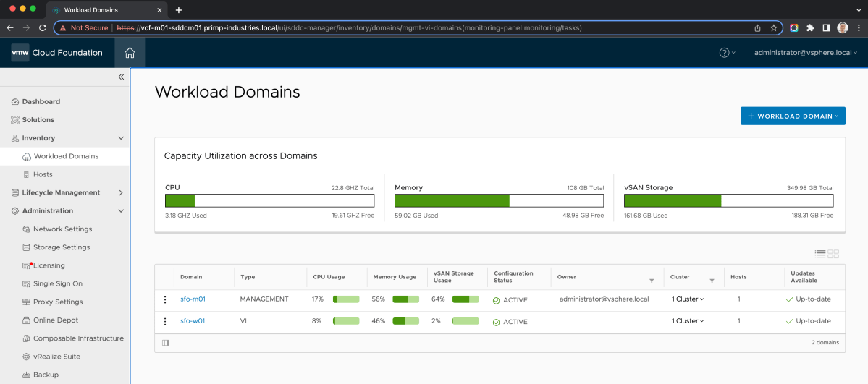
Task: Open Licensing in sidebar
Action: click(49, 265)
